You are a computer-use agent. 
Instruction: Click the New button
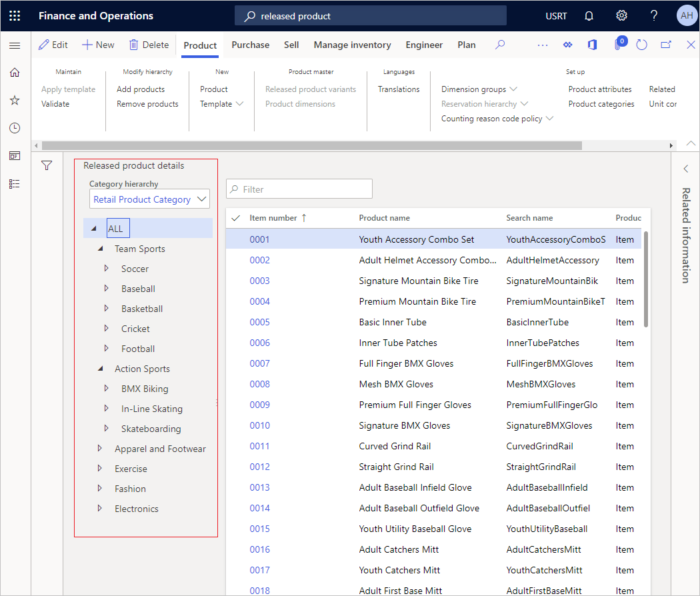tap(97, 44)
